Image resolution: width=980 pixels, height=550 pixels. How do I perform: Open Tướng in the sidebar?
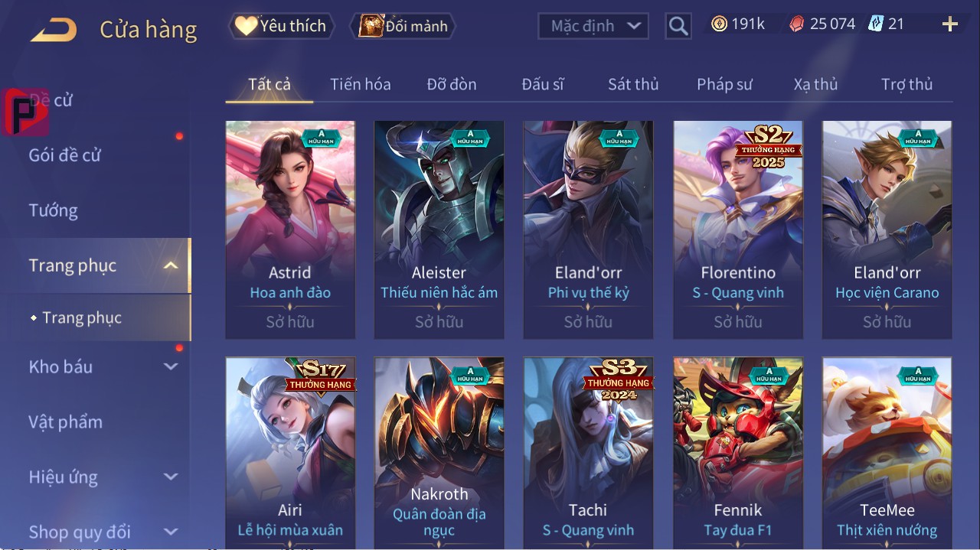54,210
